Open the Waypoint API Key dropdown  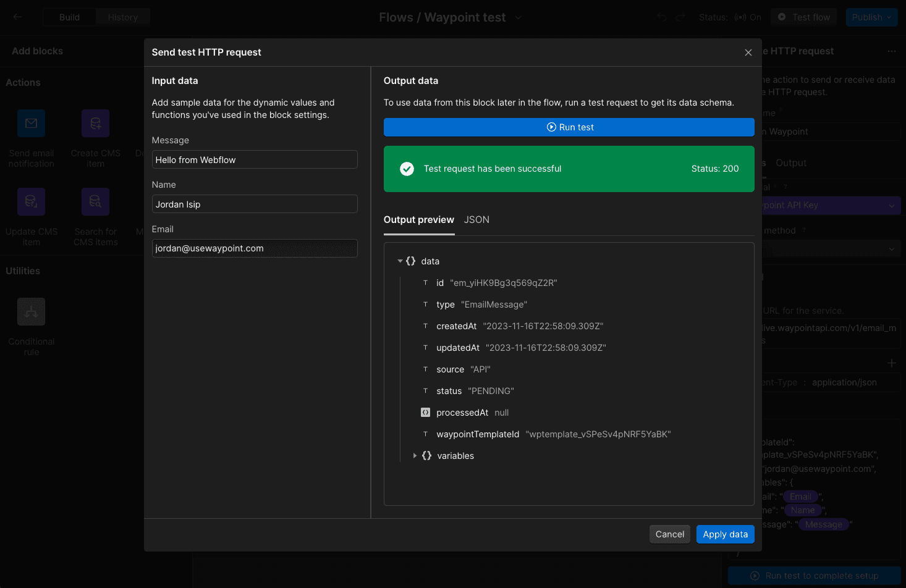831,205
